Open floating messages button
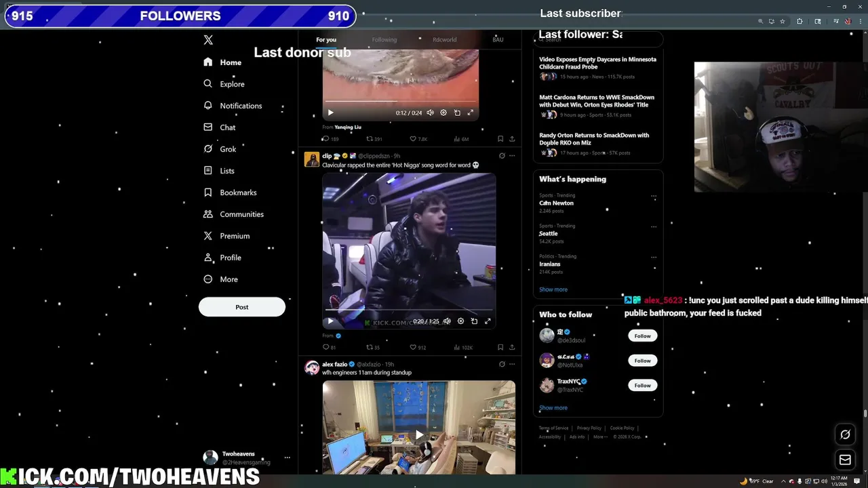Screen dimensions: 868x488 click(845, 460)
